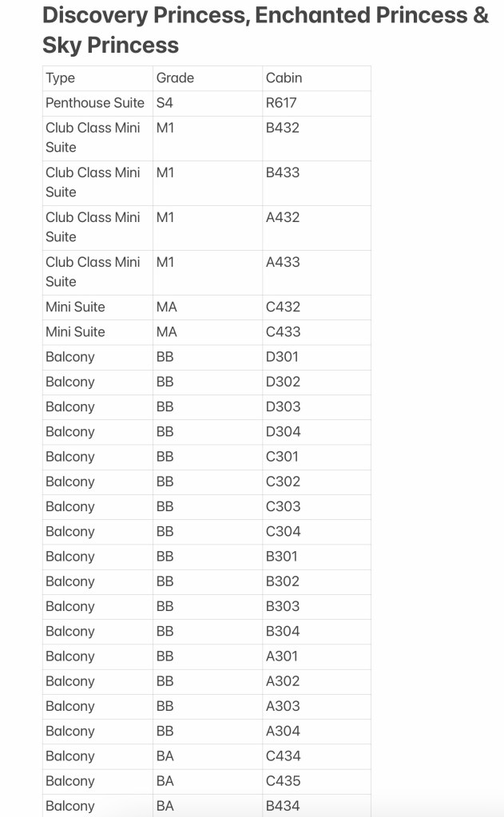Screen dimensions: 504x817
Task: Select cabin D304 in the list
Action: [283, 431]
